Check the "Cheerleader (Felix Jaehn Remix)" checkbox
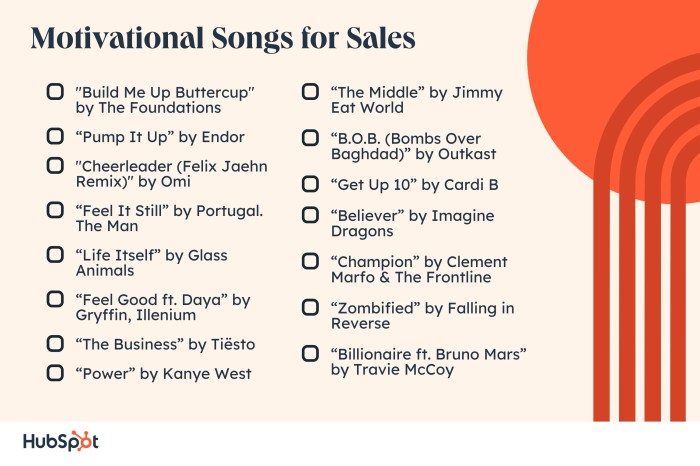The width and height of the screenshot is (700, 466). tap(55, 165)
